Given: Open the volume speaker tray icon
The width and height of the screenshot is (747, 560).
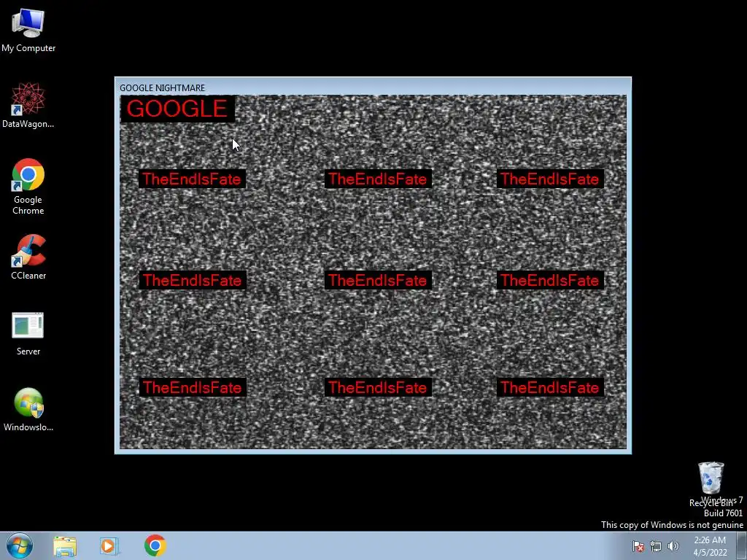Looking at the screenshot, I should click(673, 546).
